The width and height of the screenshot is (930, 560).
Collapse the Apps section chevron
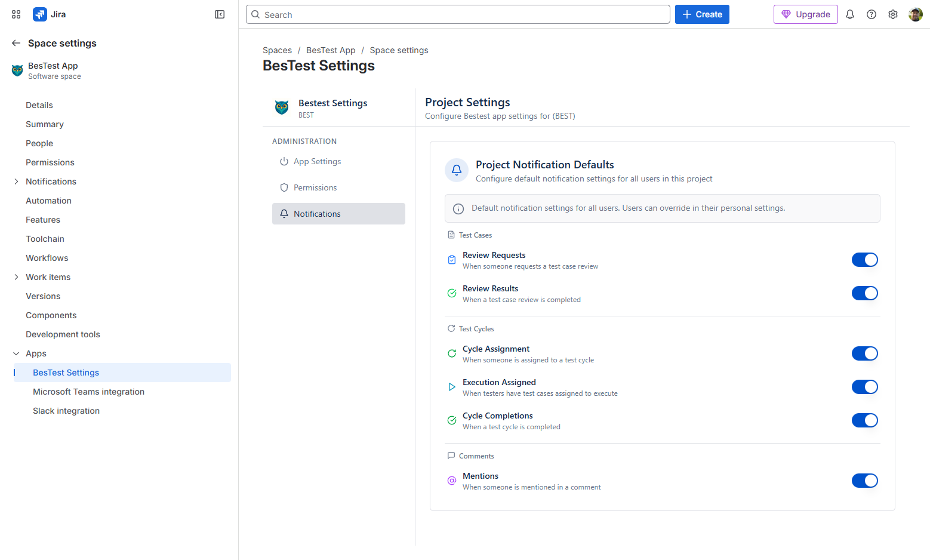16,353
